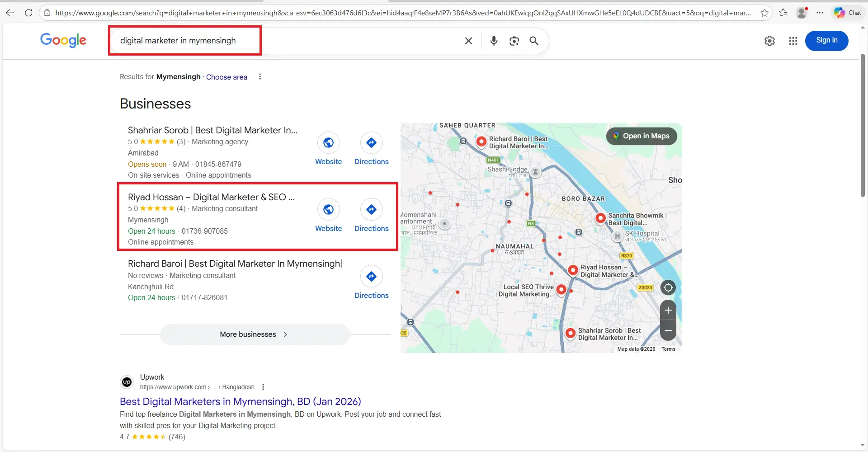
Task: Expand More businesses list
Action: point(254,334)
